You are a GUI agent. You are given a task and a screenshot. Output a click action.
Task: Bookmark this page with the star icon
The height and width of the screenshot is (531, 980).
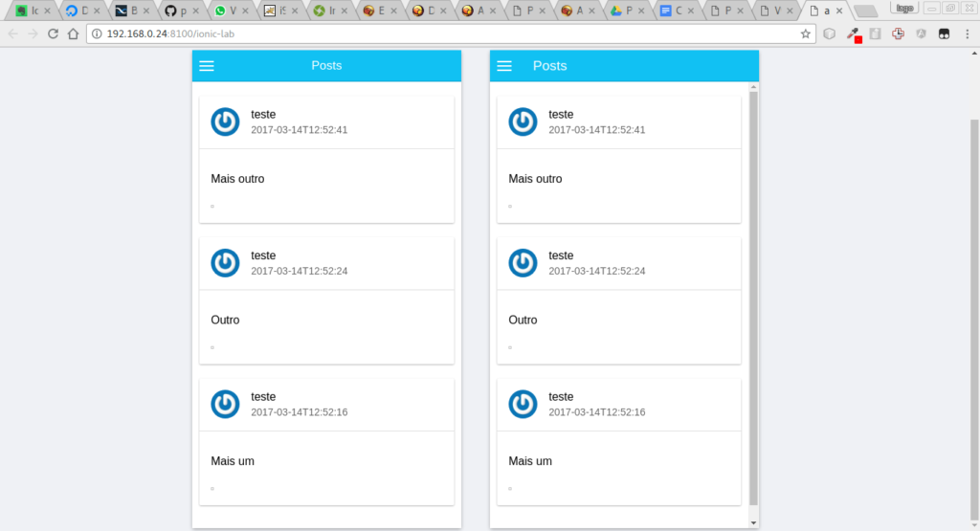(806, 33)
